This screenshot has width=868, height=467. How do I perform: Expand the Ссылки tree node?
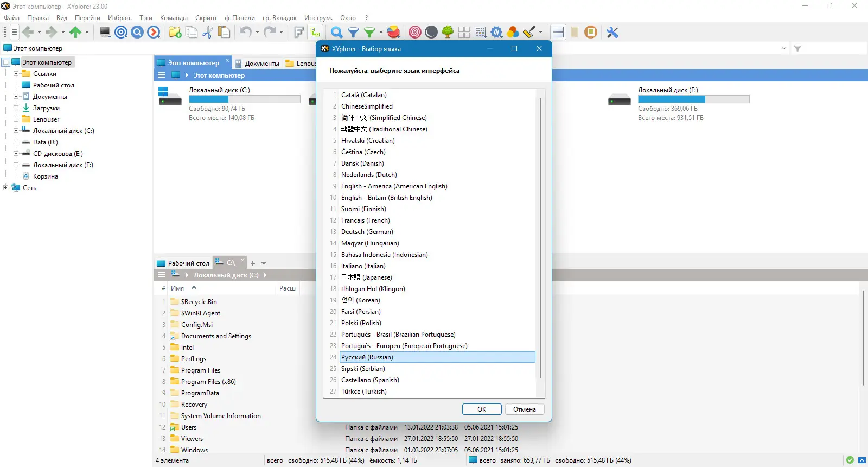coord(16,74)
